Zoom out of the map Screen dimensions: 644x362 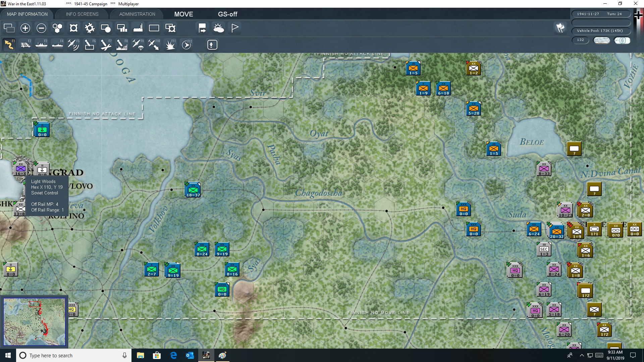pos(41,28)
